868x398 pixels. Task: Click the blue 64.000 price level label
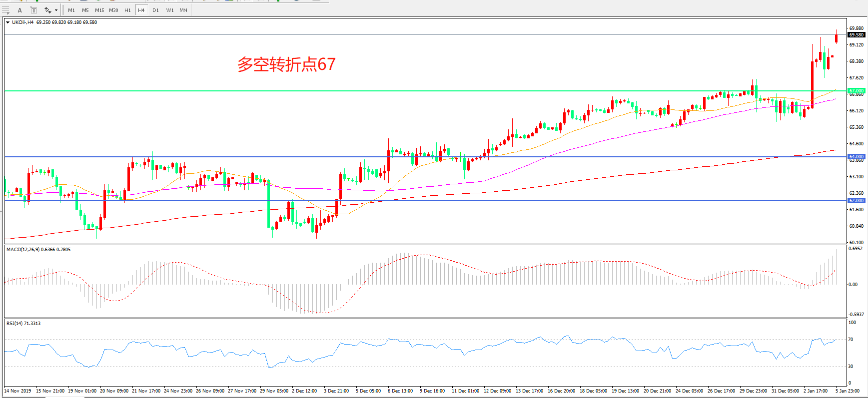pos(856,157)
